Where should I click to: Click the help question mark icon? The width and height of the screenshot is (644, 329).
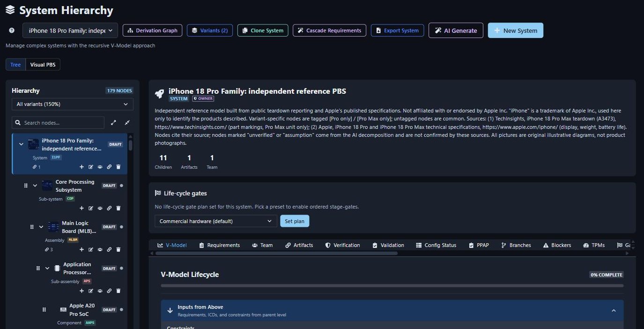[12, 30]
